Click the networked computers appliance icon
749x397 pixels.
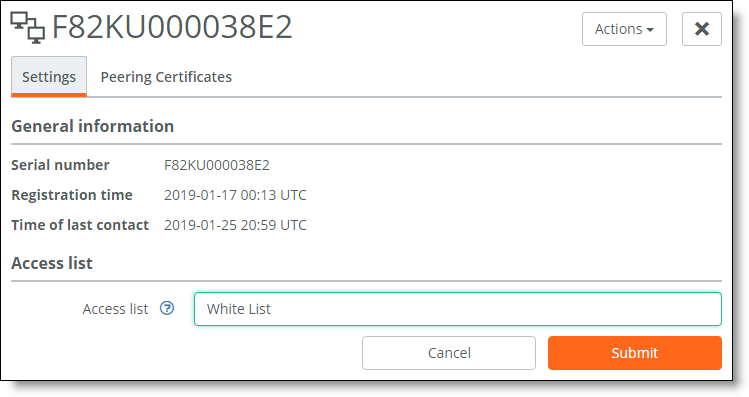click(28, 28)
